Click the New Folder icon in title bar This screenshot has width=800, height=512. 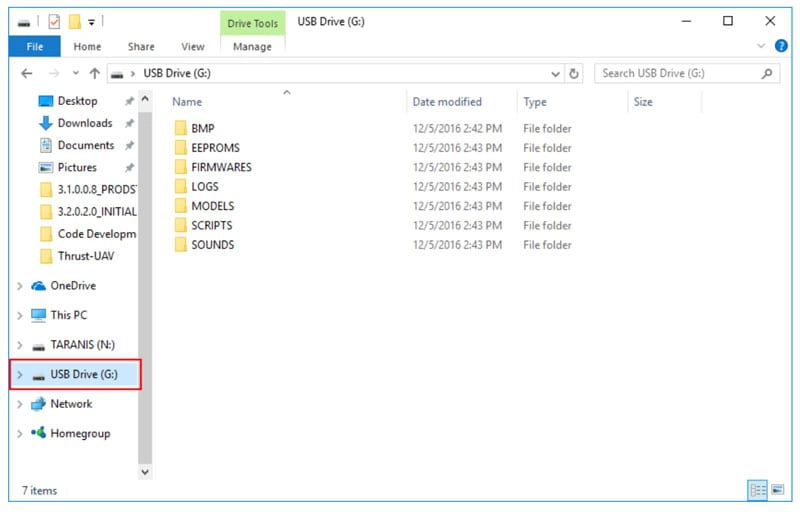pyautogui.click(x=74, y=21)
